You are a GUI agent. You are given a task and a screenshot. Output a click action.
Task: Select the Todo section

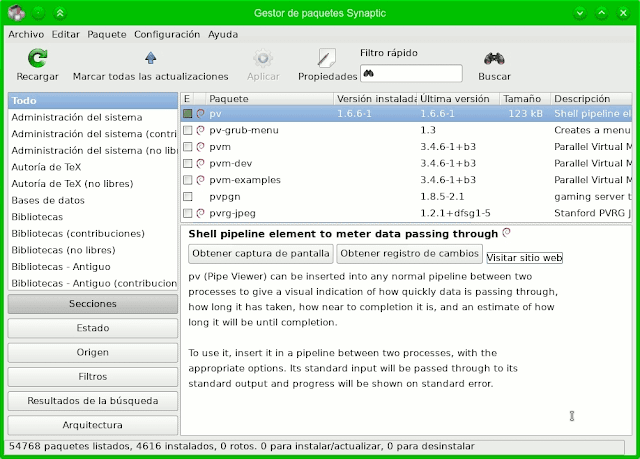pyautogui.click(x=93, y=100)
